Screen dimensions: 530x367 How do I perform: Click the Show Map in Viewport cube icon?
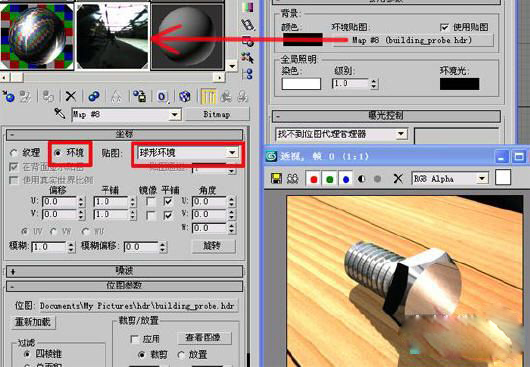point(185,96)
